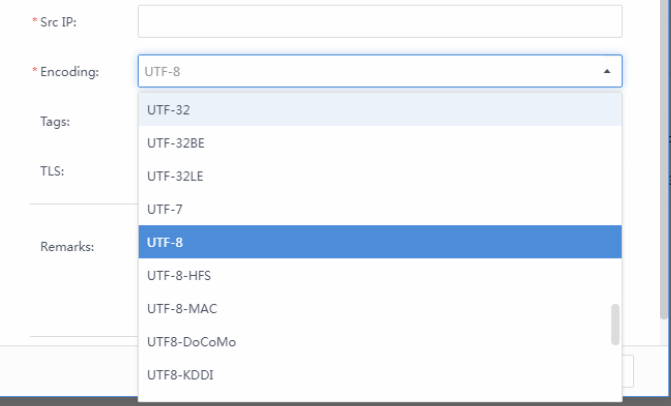This screenshot has height=406, width=671.
Task: Select UTF-32 from the encoding list
Action: [380, 109]
